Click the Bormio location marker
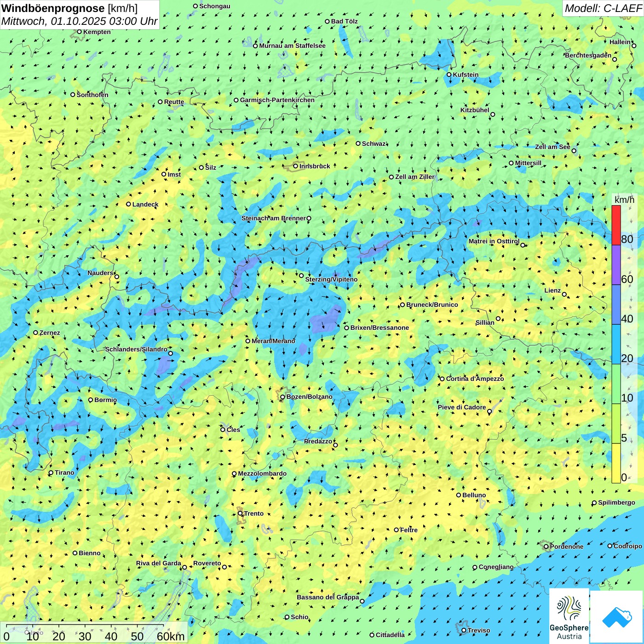This screenshot has width=644, height=644. pyautogui.click(x=91, y=400)
